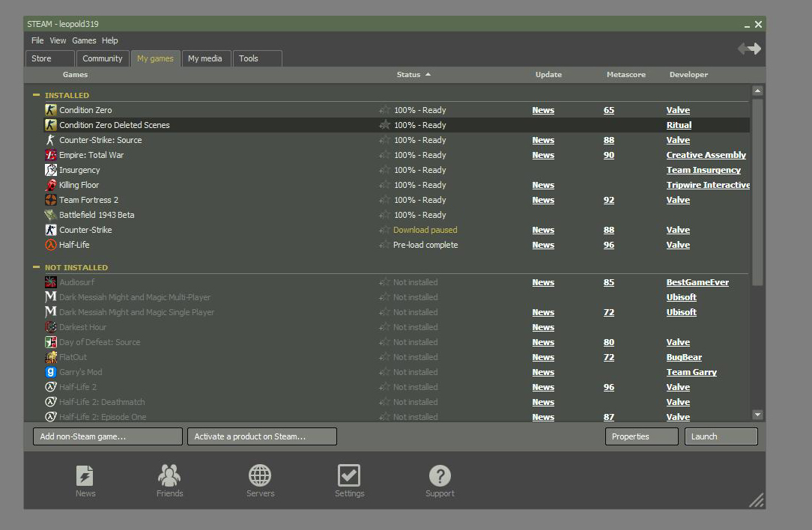This screenshot has height=530, width=812.
Task: Open the Help menu
Action: click(x=110, y=40)
